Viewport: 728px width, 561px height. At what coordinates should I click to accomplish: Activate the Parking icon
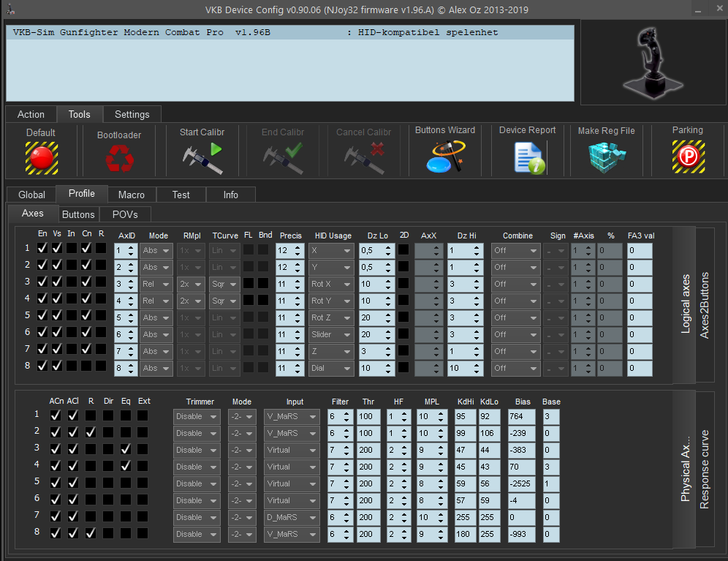click(688, 157)
